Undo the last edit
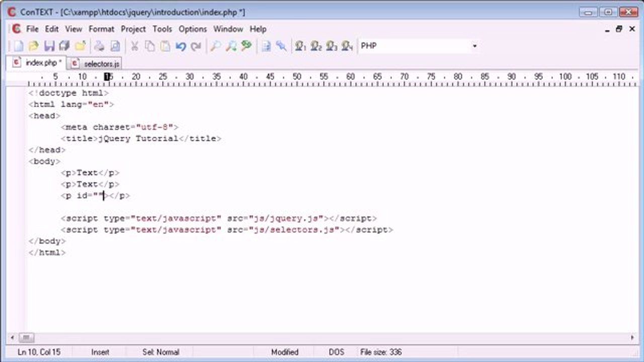644x362 pixels. (181, 46)
